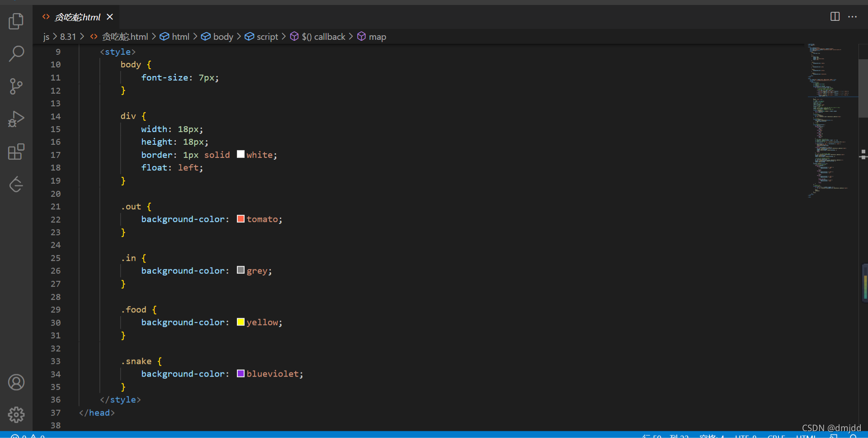Open the js folder breadcrumb
Screen dimensions: 868x438
46,37
